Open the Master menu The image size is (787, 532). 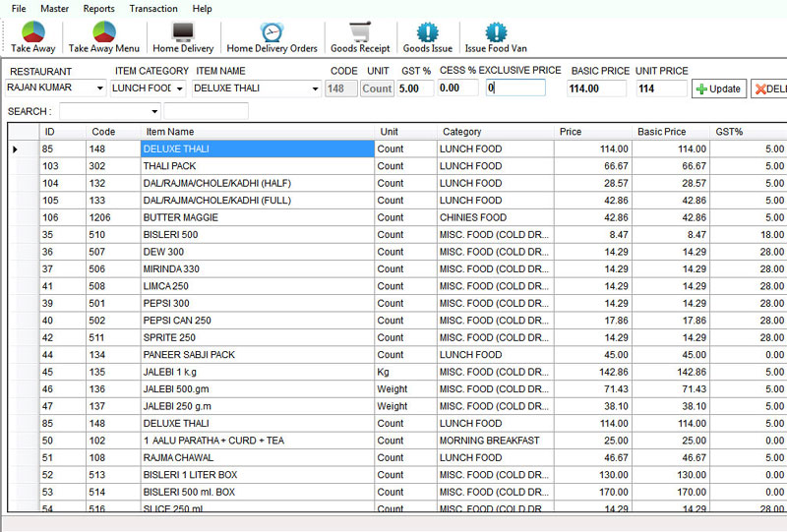point(54,8)
